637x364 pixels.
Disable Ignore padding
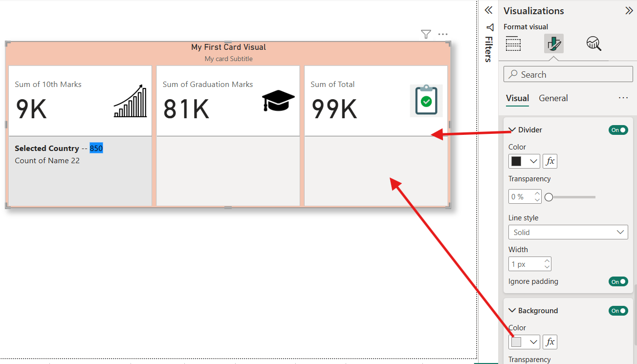(x=618, y=281)
